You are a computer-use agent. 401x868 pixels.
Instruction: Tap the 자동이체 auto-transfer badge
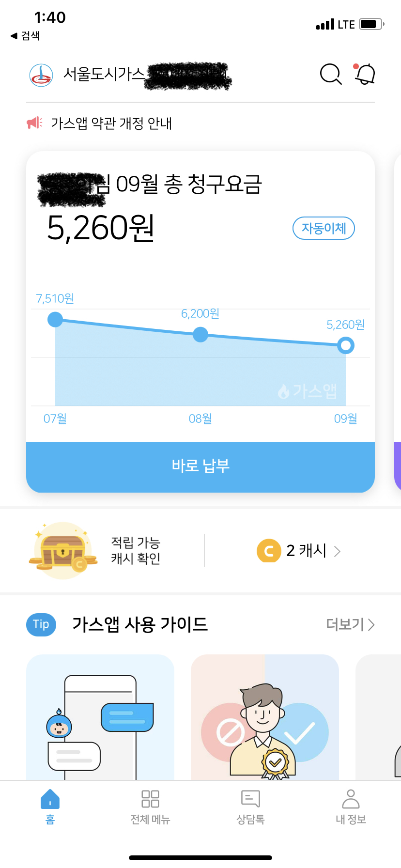[x=324, y=228]
